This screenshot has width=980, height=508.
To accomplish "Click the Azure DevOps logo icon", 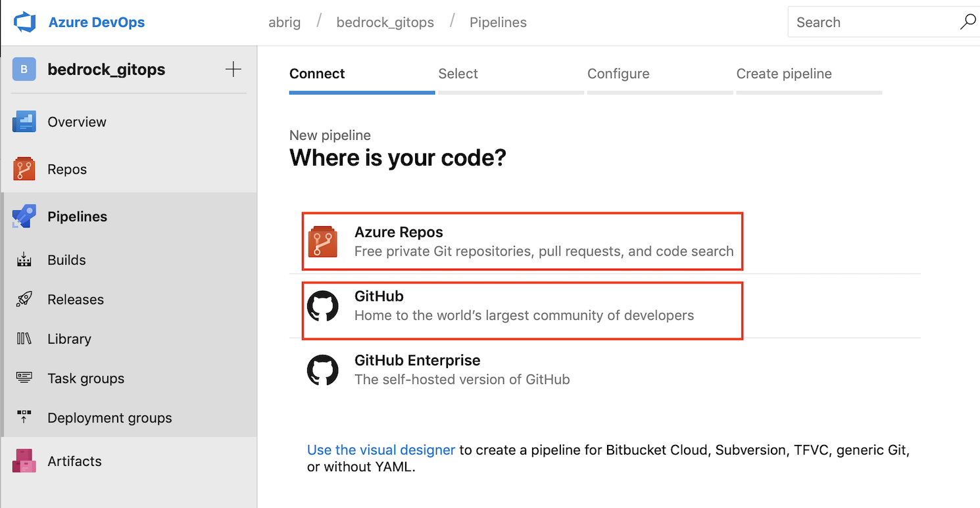I will [24, 22].
